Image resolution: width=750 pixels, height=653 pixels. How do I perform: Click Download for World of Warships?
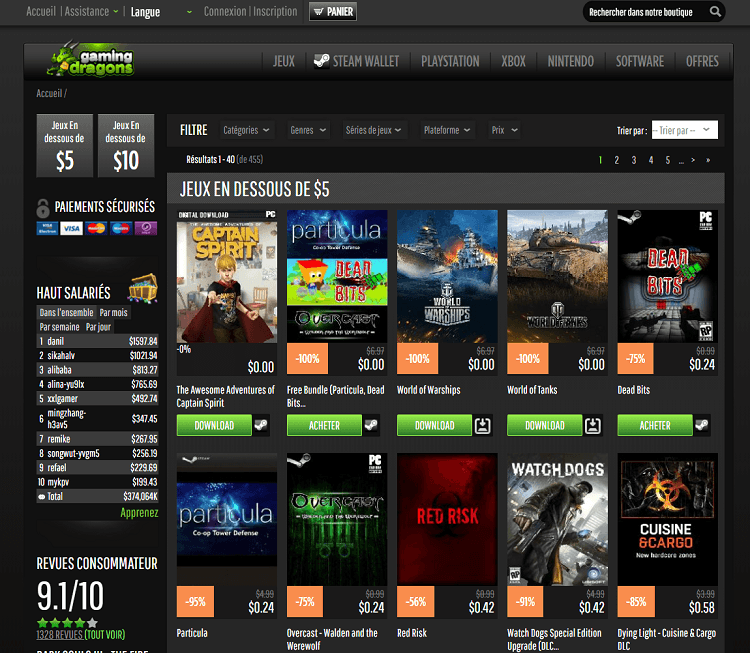pos(434,425)
